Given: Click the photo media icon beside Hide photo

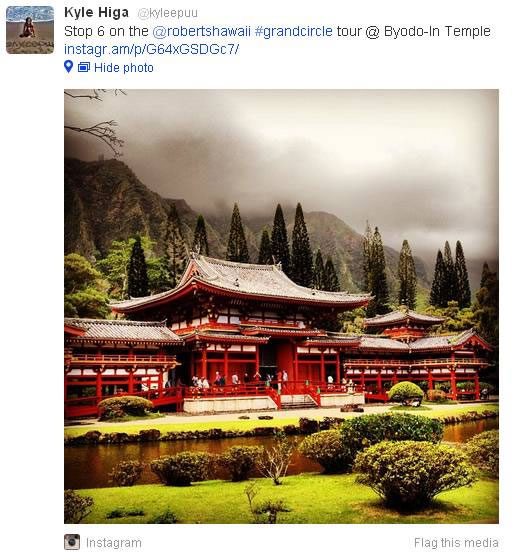Looking at the screenshot, I should click(84, 67).
